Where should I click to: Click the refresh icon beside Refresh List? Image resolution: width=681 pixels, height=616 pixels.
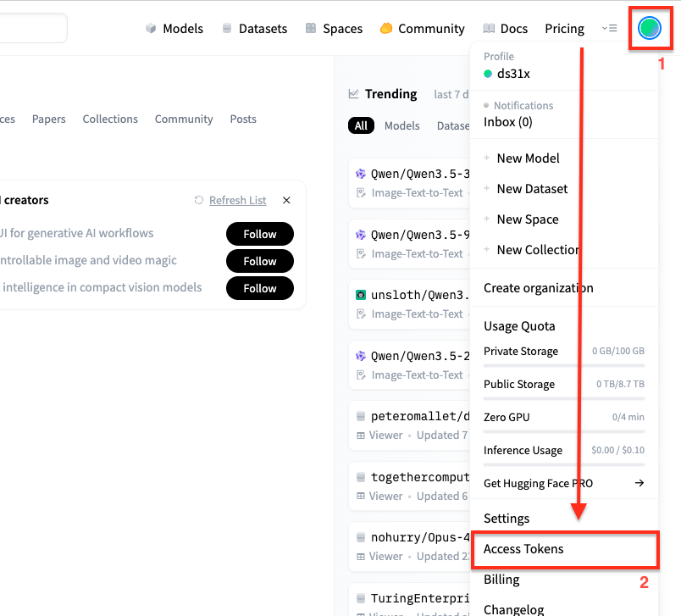[199, 200]
